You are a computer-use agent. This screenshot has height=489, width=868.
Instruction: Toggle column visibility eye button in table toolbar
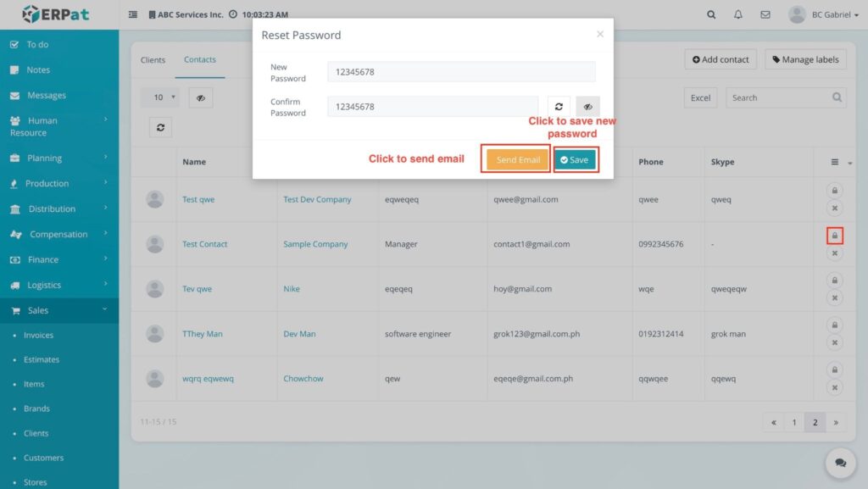[x=201, y=97]
